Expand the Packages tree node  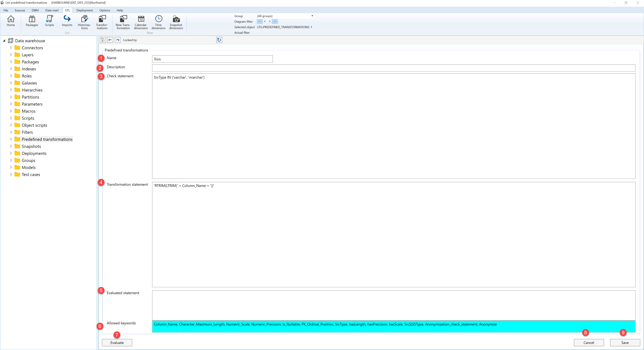pos(11,62)
